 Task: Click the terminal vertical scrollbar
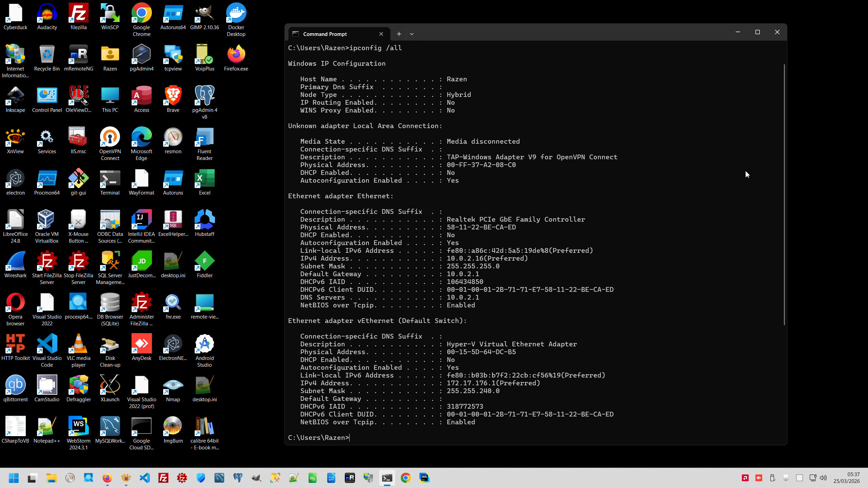click(x=784, y=195)
